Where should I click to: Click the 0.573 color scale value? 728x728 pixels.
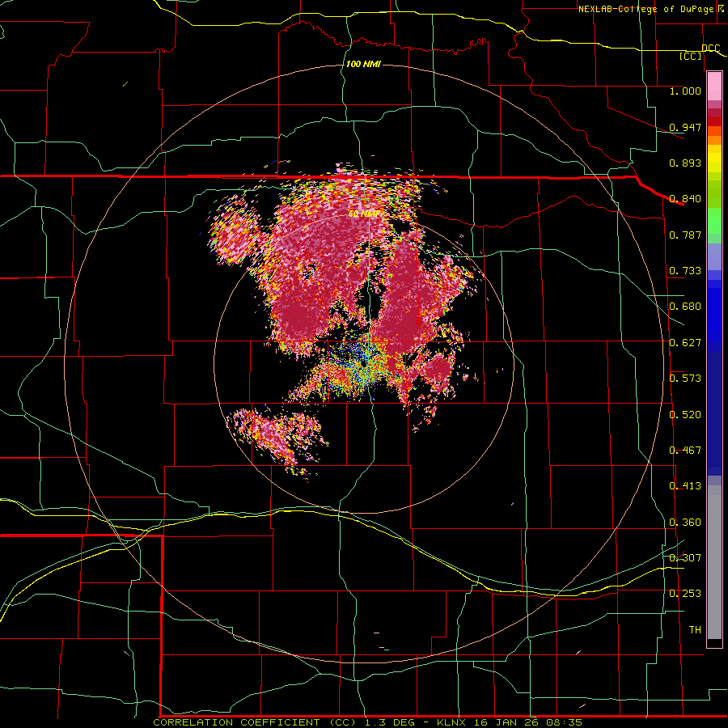(x=685, y=379)
